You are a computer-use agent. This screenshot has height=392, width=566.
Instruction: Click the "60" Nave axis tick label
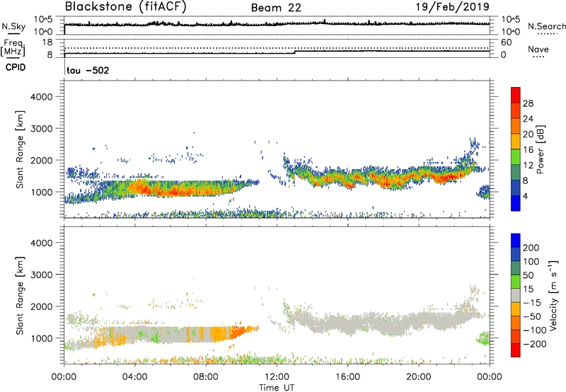tap(506, 42)
